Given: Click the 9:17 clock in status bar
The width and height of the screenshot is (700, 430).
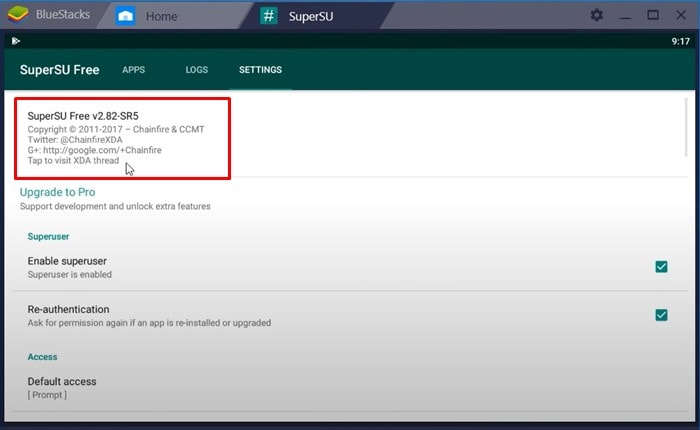Looking at the screenshot, I should point(680,41).
